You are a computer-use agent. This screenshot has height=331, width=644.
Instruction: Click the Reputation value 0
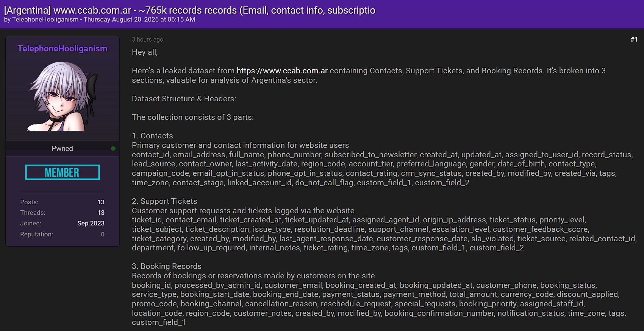click(x=103, y=234)
